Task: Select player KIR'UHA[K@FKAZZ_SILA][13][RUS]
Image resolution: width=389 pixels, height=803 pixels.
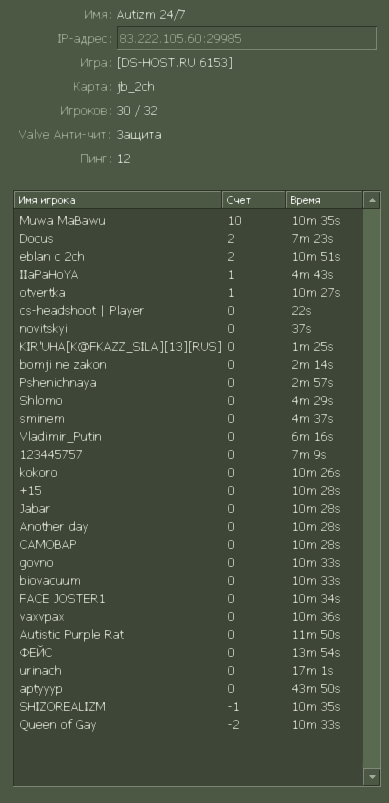Action: [x=188, y=347]
